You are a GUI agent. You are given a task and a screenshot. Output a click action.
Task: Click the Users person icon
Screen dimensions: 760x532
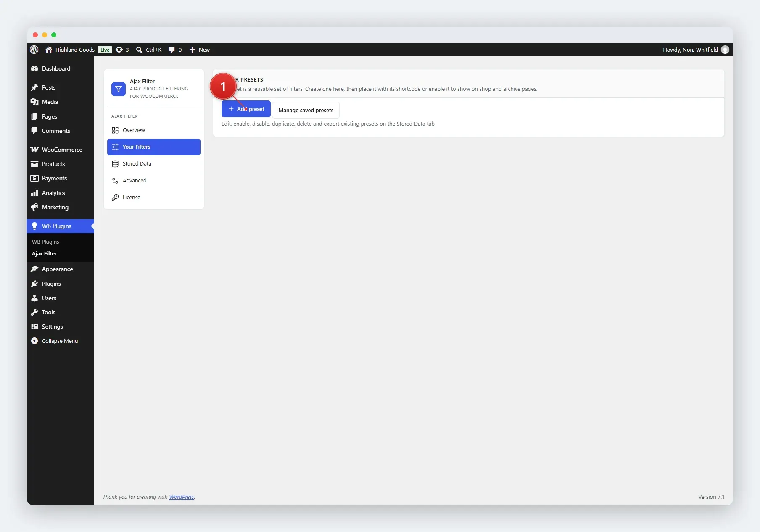[x=34, y=298]
